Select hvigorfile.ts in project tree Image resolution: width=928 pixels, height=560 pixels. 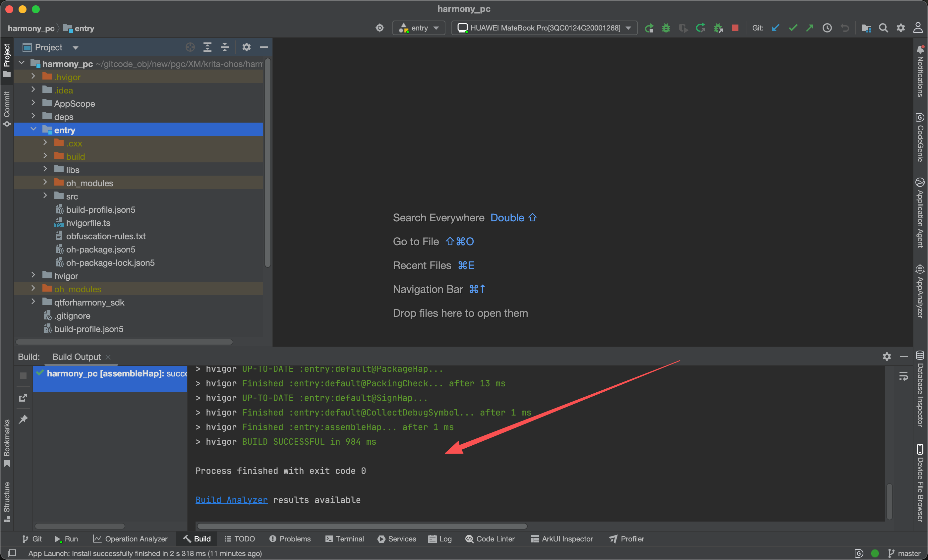click(x=88, y=223)
